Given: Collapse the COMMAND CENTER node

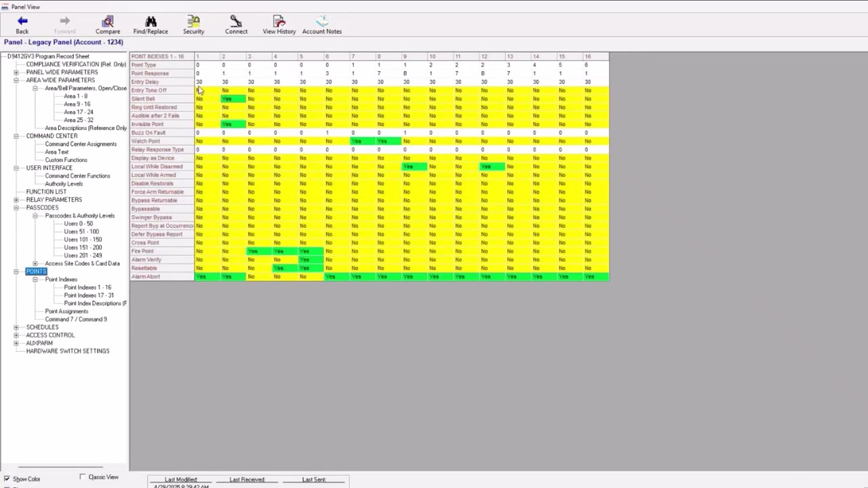Looking at the screenshot, I should [16, 136].
